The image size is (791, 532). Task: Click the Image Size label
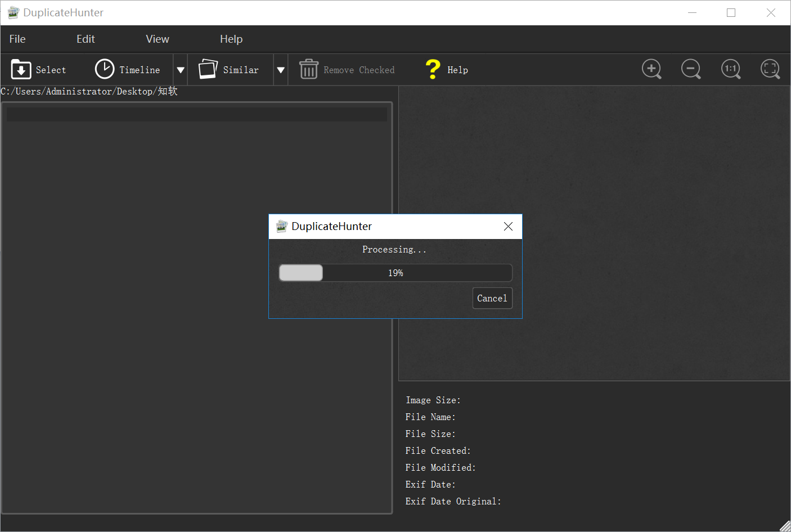(x=433, y=400)
